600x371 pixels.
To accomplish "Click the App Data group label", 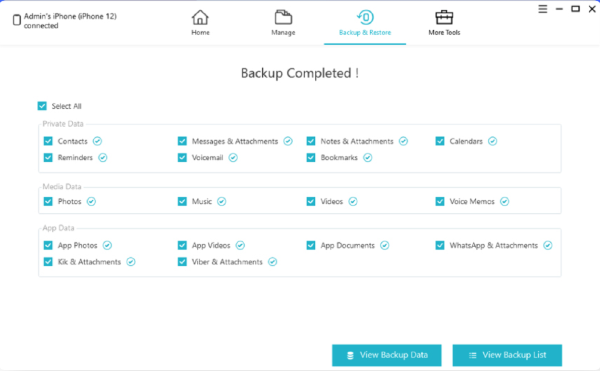I will [58, 228].
